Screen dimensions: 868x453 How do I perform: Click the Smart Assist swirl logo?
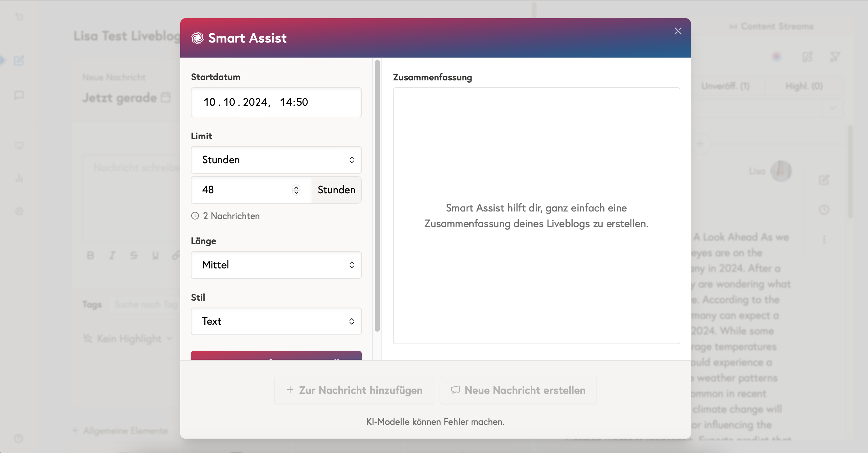pyautogui.click(x=197, y=38)
